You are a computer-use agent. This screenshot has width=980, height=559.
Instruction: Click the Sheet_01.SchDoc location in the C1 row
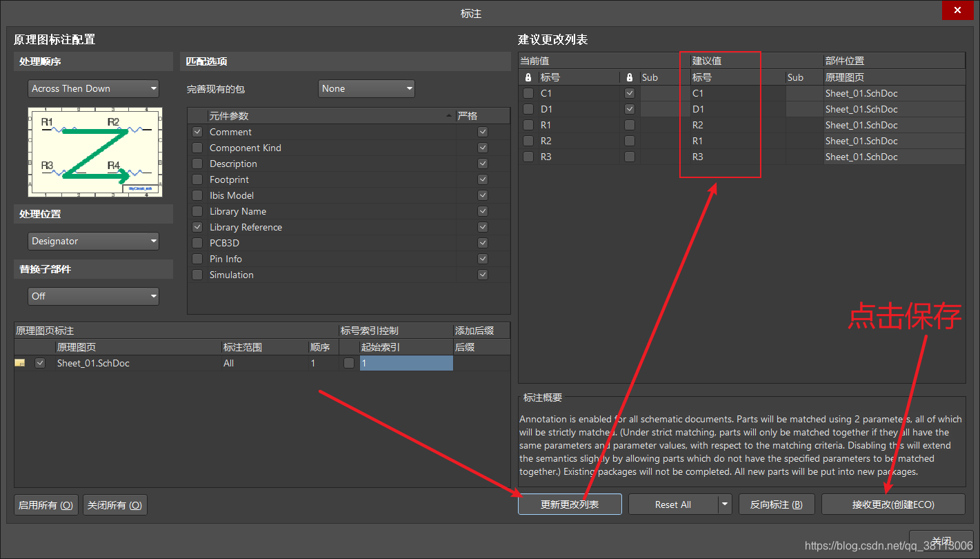pyautogui.click(x=894, y=93)
